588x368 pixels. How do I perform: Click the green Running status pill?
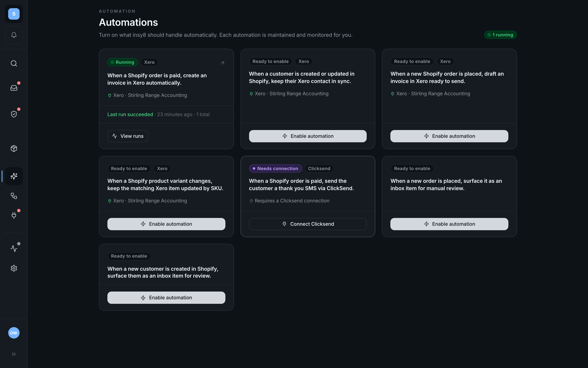coord(123,62)
